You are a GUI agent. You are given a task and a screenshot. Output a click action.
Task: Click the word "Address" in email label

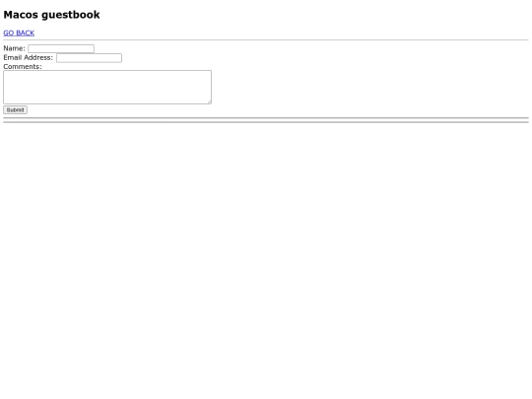click(37, 58)
